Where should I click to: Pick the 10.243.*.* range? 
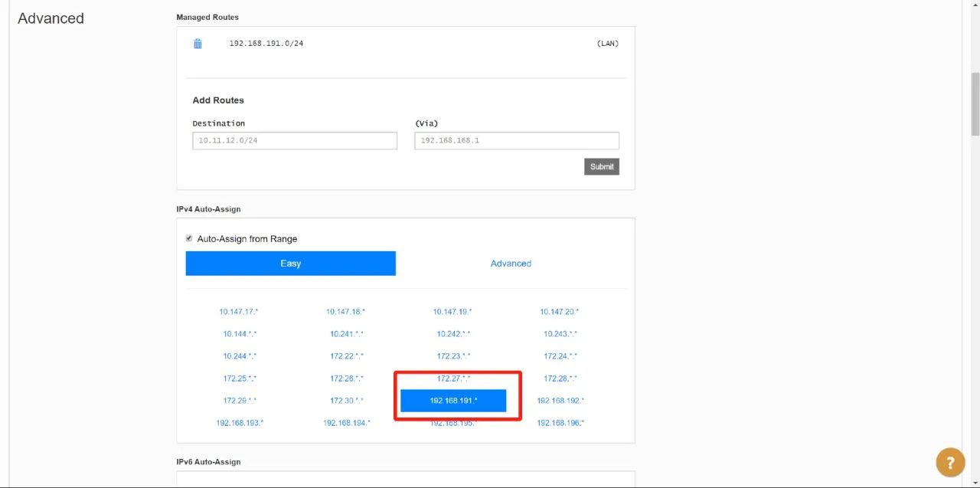coord(560,334)
